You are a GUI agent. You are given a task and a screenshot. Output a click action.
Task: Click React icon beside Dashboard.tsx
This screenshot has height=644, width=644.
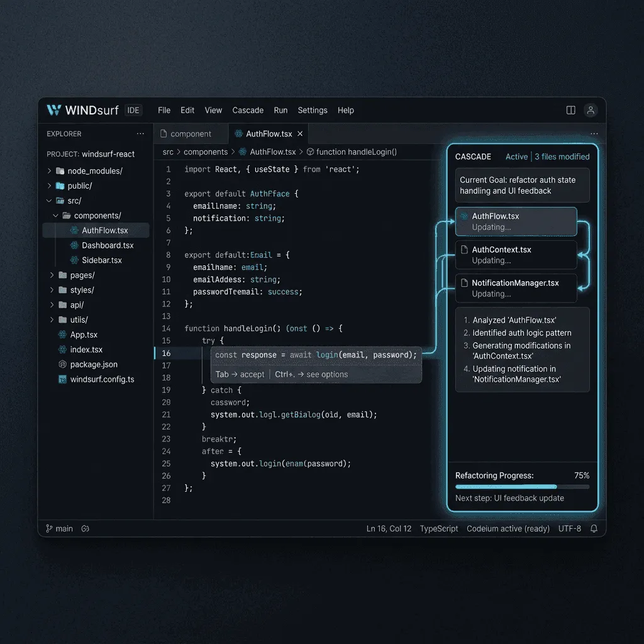click(74, 245)
